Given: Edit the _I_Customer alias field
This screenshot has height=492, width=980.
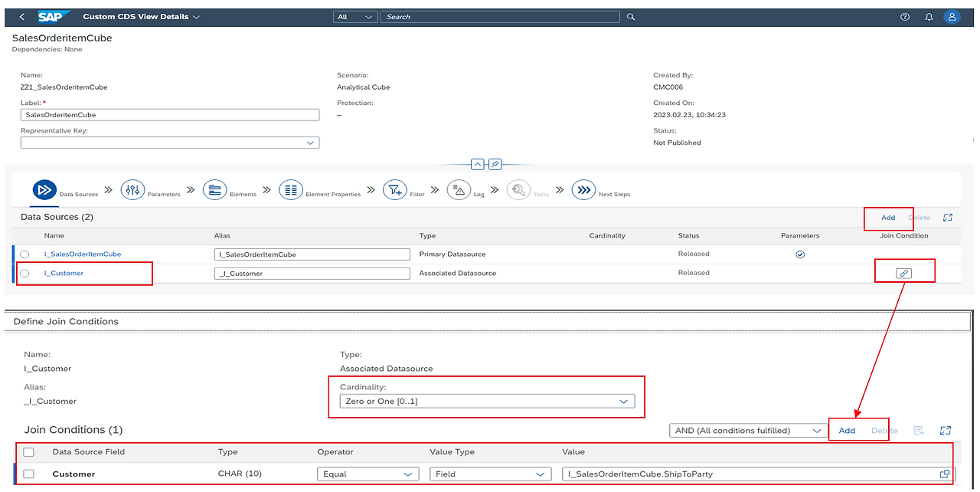Looking at the screenshot, I should (312, 274).
